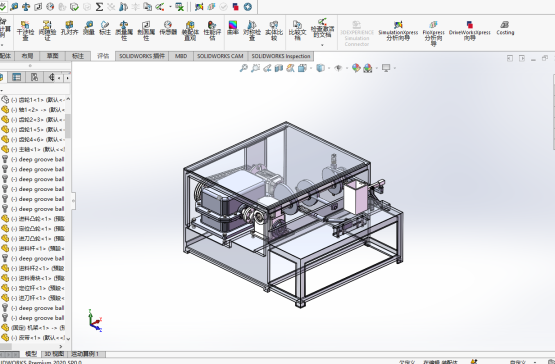Click the 传感器 sensor tool

[168, 28]
